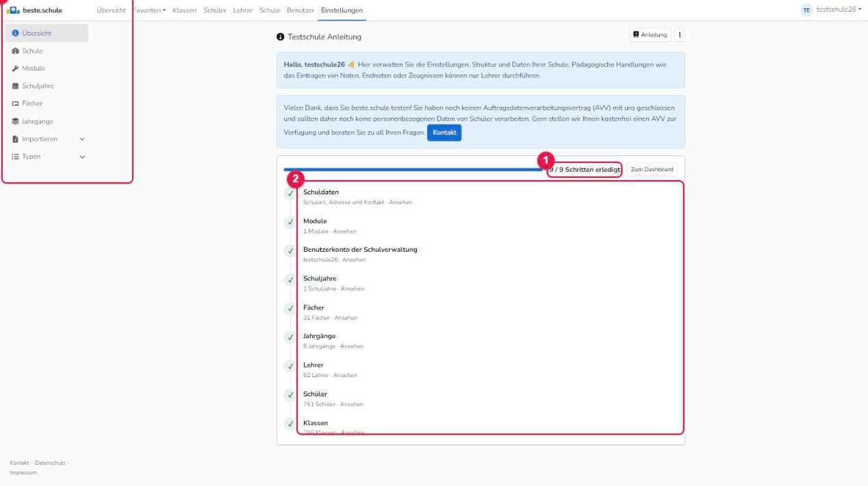
Task: Click the green checkmark beside the Schuljahre step
Action: (x=290, y=280)
